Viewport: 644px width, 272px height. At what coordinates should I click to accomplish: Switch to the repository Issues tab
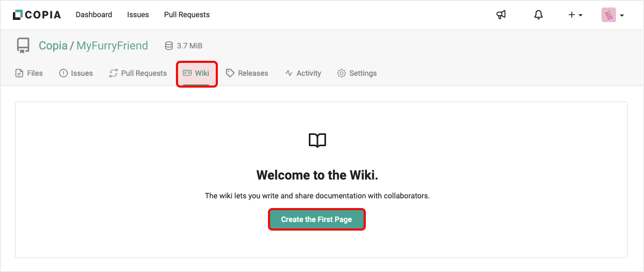76,73
